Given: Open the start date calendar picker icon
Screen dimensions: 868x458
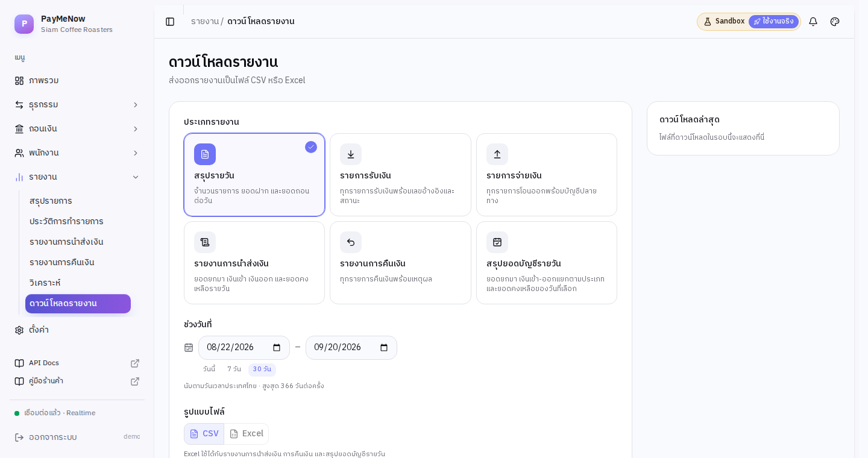Looking at the screenshot, I should point(277,348).
